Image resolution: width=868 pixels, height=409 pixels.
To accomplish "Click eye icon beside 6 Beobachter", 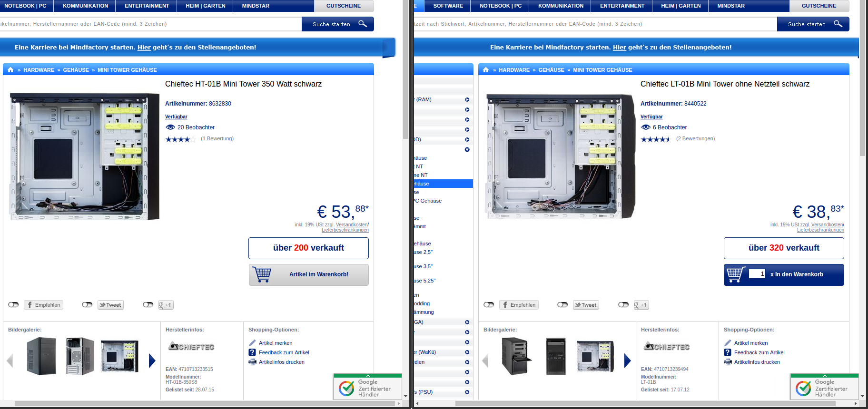I will pyautogui.click(x=646, y=127).
